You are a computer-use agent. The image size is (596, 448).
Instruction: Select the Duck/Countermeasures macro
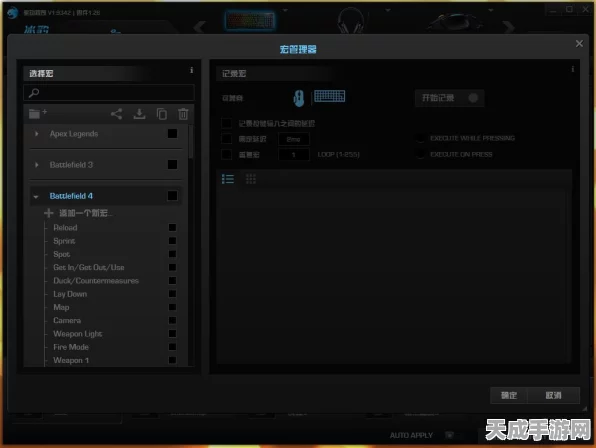(96, 281)
